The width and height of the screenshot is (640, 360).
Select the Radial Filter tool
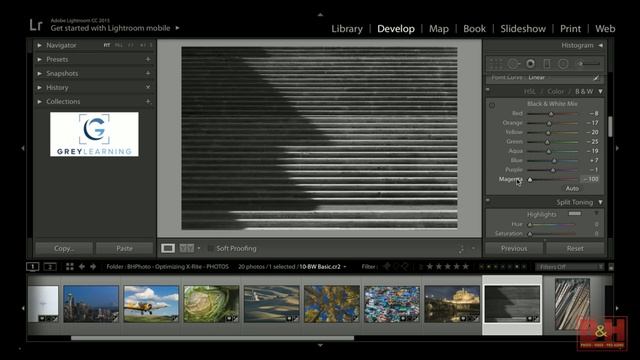pyautogui.click(x=563, y=64)
